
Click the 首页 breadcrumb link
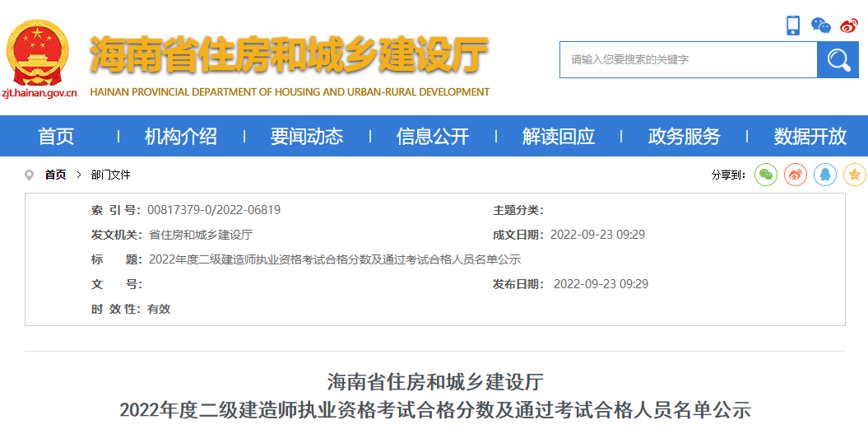pyautogui.click(x=56, y=175)
